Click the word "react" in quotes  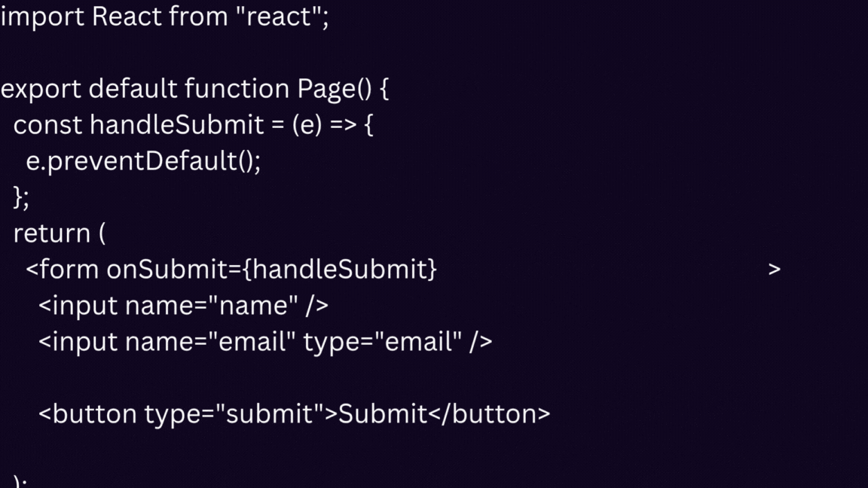pos(280,17)
